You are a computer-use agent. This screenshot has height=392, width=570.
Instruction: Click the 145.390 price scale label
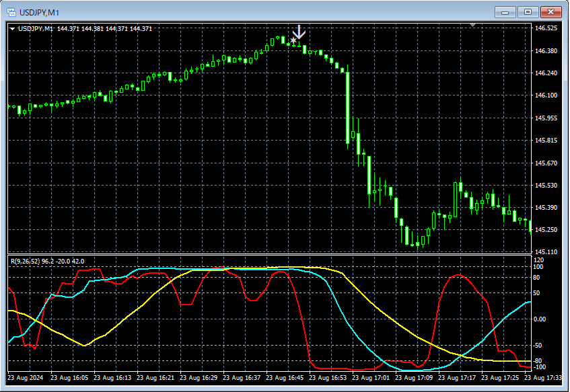[546, 208]
